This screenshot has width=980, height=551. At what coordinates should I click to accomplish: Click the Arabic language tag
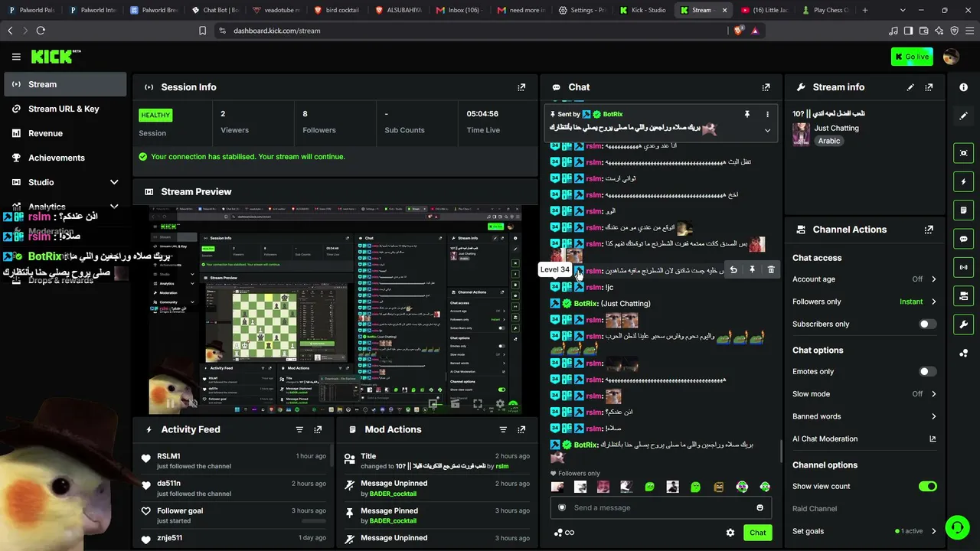click(x=829, y=141)
